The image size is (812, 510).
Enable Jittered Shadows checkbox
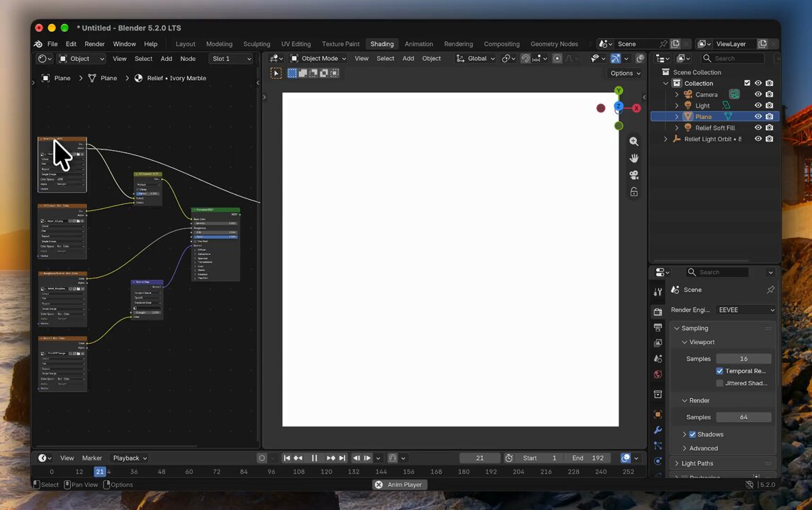tap(719, 383)
